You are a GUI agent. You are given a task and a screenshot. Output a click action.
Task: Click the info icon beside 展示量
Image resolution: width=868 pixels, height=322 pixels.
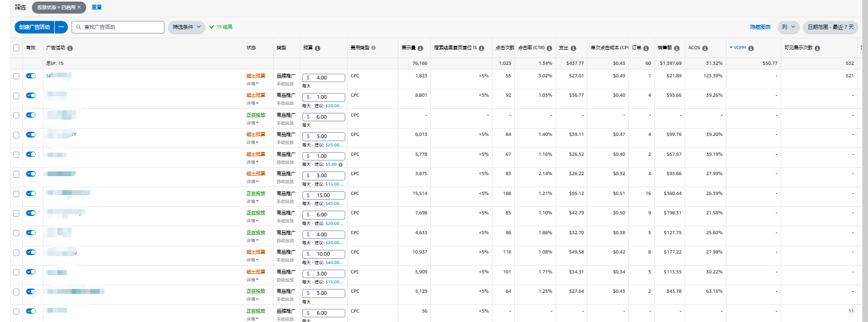[x=420, y=48]
